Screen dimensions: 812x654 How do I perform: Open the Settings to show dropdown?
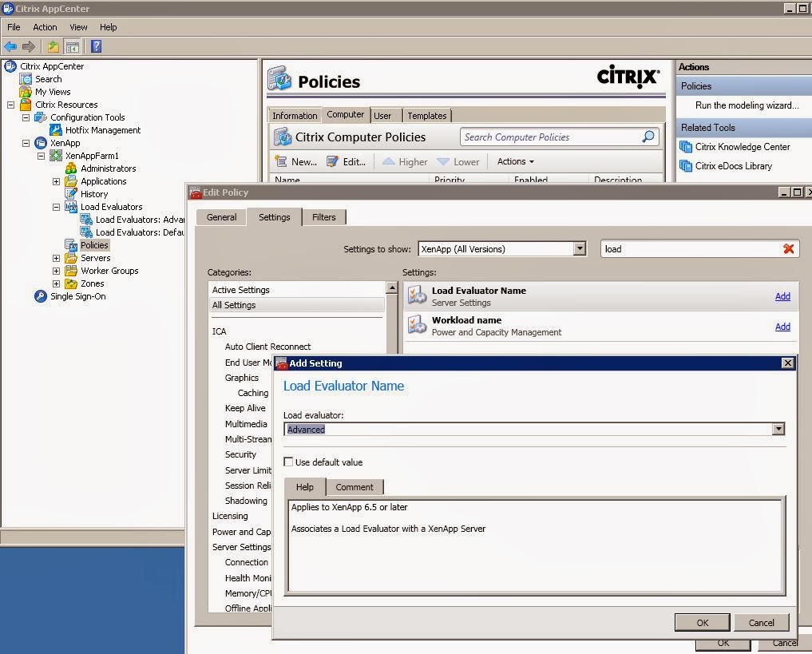[580, 248]
